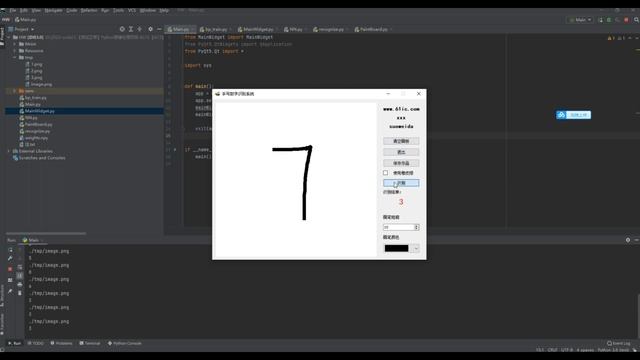Expand External Libraries node
This screenshot has width=640, height=360.
pyautogui.click(x=9, y=151)
